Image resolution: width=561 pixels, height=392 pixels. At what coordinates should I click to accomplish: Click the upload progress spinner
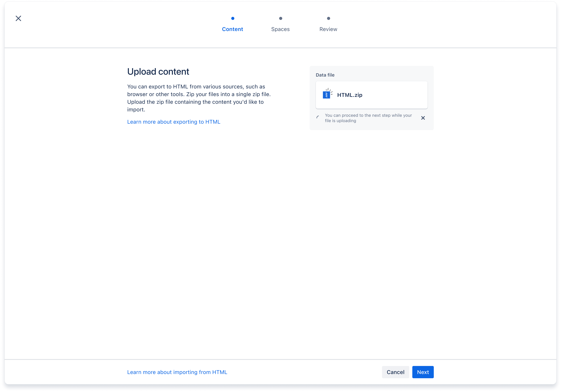[x=318, y=117]
